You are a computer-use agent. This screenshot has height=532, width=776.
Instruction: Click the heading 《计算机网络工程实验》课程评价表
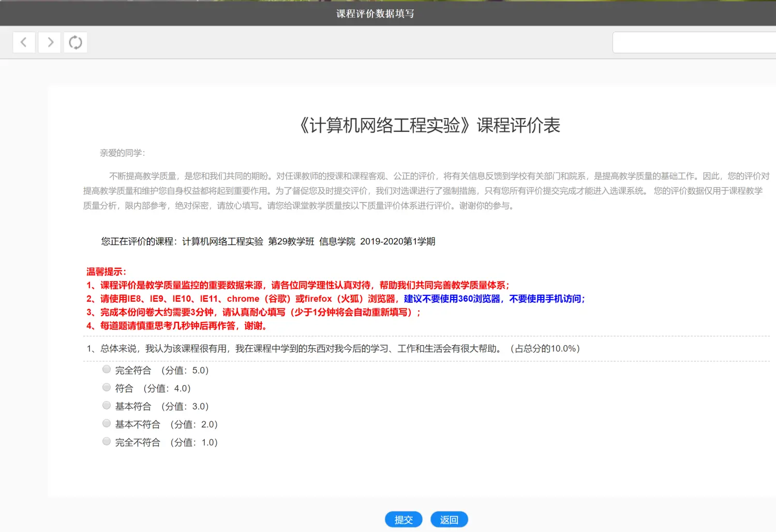[429, 126]
